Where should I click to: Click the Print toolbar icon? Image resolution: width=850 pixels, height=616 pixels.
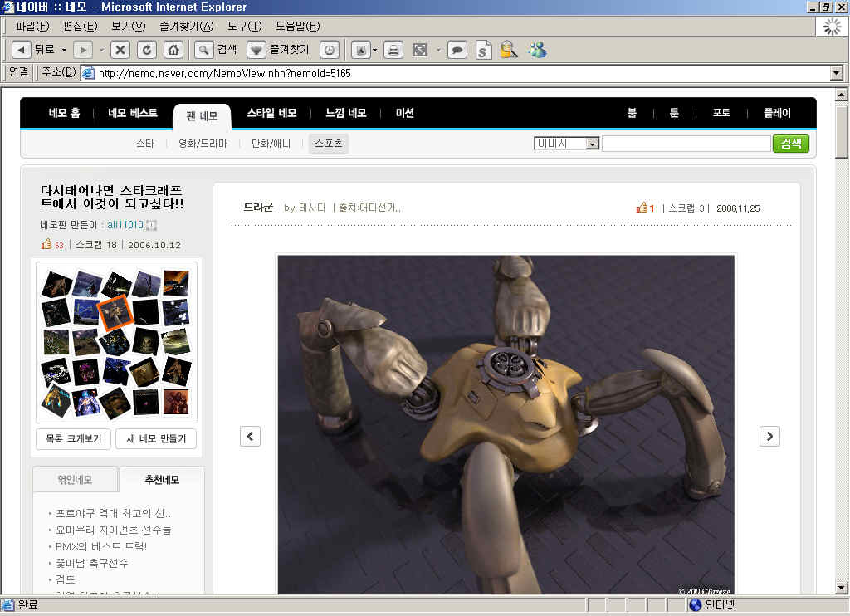point(393,50)
